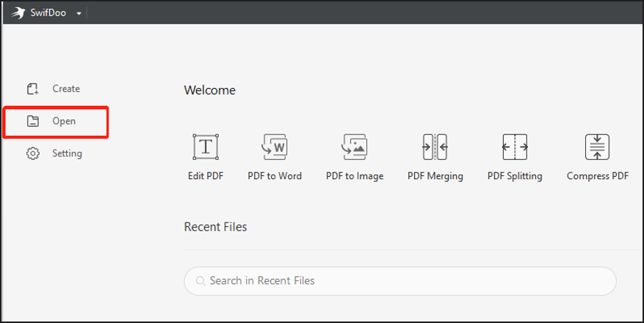This screenshot has width=644, height=323.
Task: Select the Create label in the sidebar
Action: point(66,89)
